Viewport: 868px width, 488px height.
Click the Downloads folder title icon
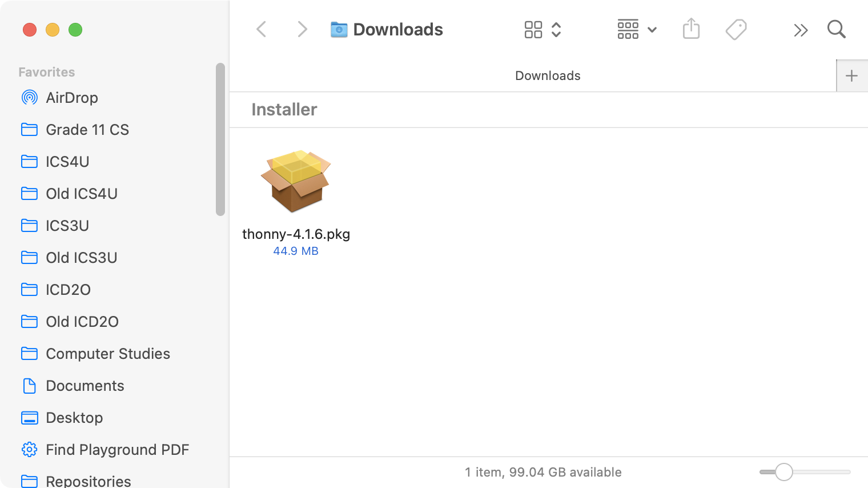339,29
